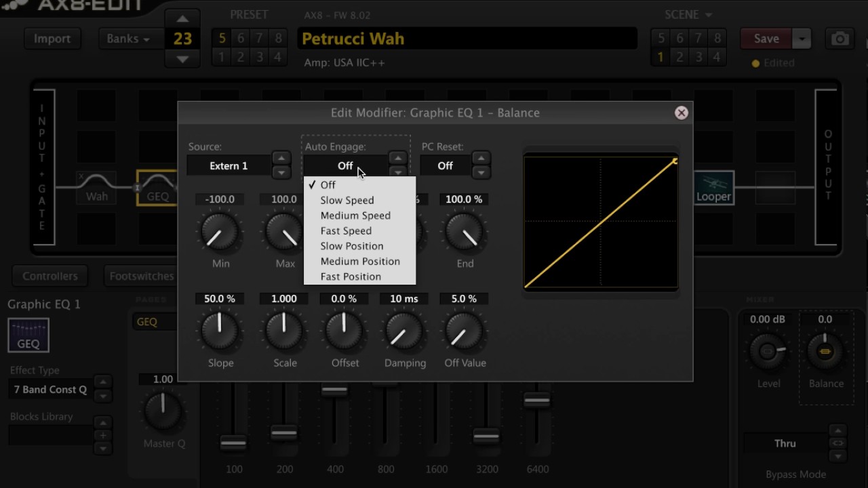Step Effect Type selector down
The width and height of the screenshot is (868, 488).
point(102,396)
